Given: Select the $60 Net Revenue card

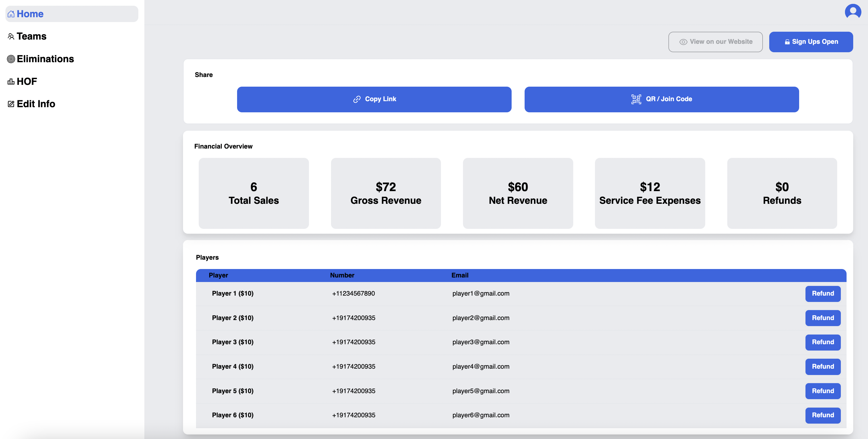Looking at the screenshot, I should click(518, 193).
